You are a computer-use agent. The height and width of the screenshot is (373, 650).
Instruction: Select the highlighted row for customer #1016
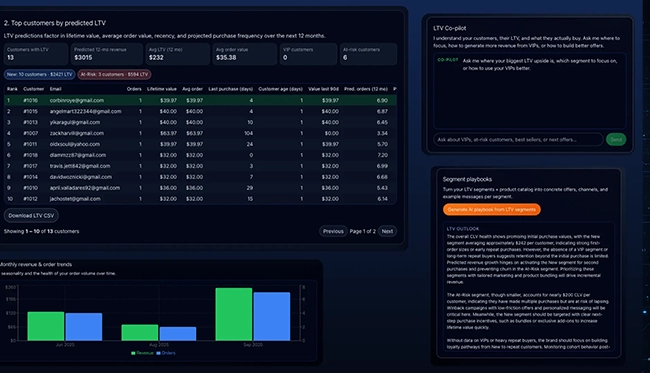point(200,100)
